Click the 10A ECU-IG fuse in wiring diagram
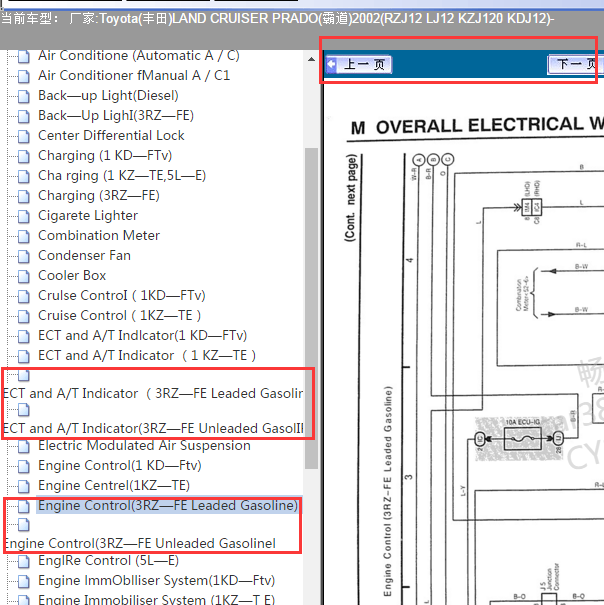The width and height of the screenshot is (604, 605). coord(523,438)
